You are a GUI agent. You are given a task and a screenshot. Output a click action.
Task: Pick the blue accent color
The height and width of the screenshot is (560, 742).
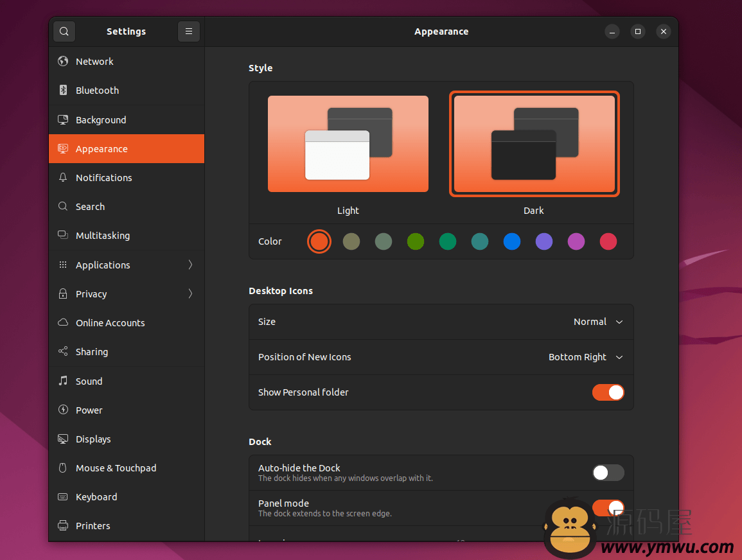click(512, 241)
